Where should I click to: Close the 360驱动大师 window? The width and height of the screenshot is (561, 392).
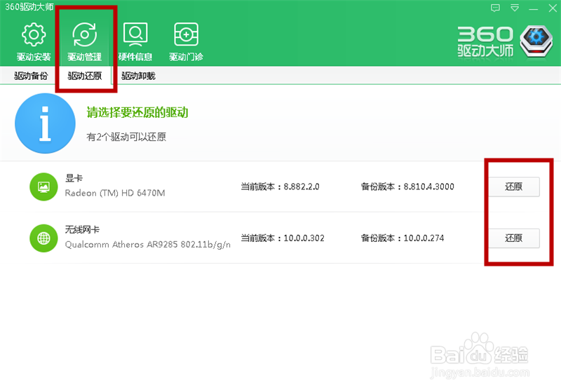553,8
